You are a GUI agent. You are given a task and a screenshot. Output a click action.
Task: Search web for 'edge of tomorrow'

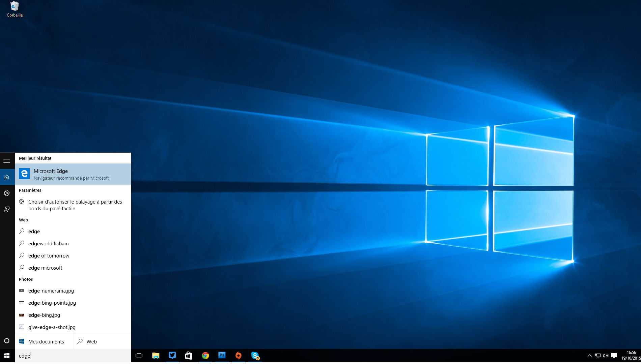pyautogui.click(x=73, y=255)
